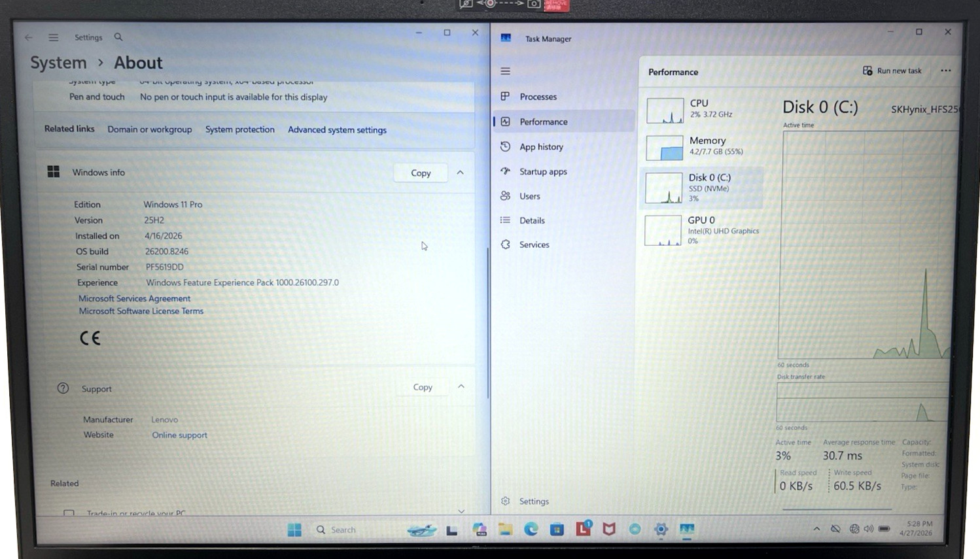Viewport: 980px width, 559px height.
Task: Open System protection link
Action: click(x=240, y=129)
